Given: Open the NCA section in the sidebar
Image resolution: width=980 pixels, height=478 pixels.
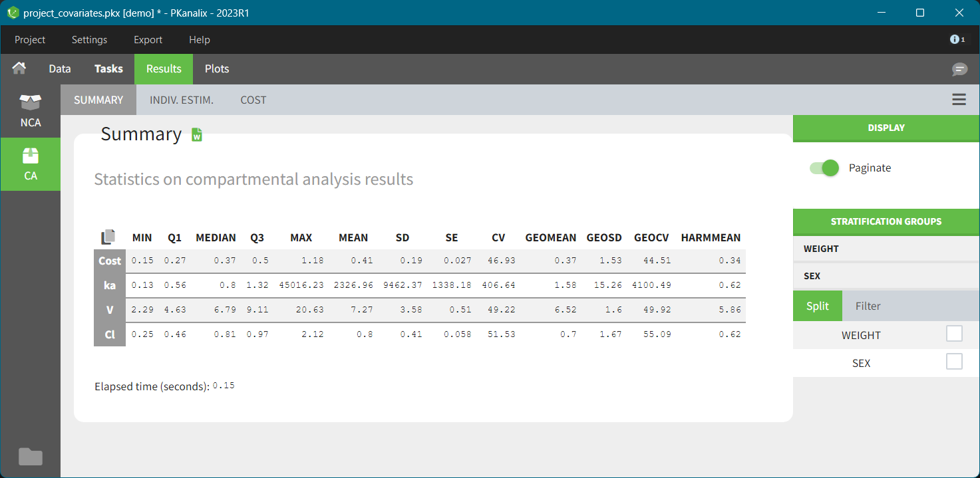Looking at the screenshot, I should 31,111.
